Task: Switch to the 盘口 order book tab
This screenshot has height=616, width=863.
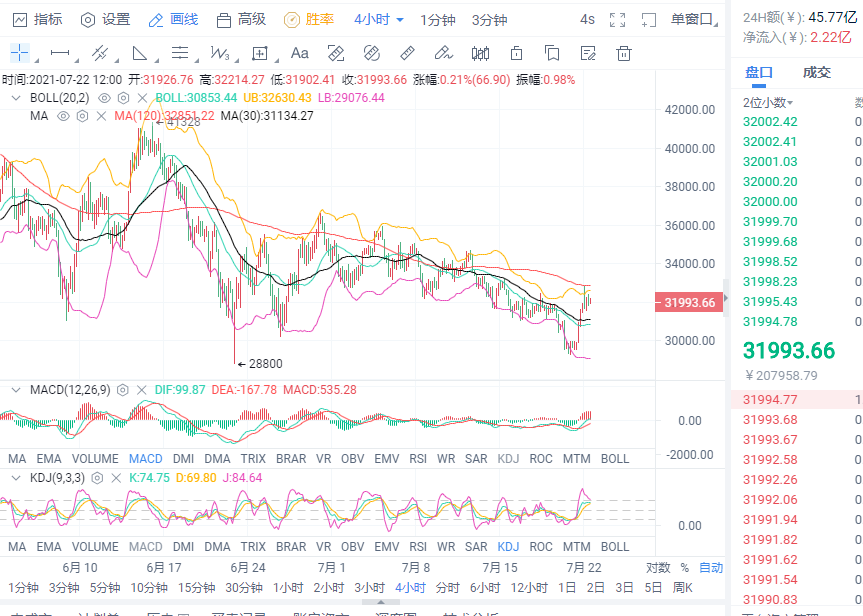Action: click(x=759, y=72)
